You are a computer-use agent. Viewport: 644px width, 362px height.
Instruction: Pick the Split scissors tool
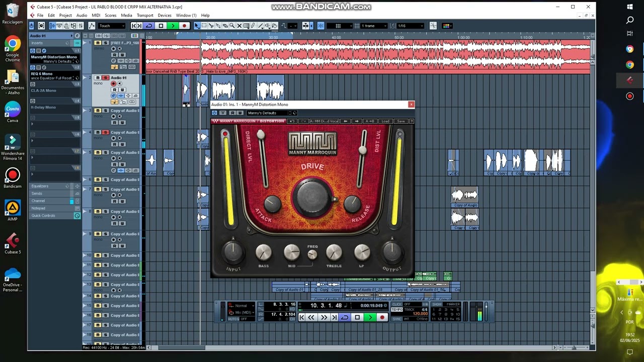point(211,26)
